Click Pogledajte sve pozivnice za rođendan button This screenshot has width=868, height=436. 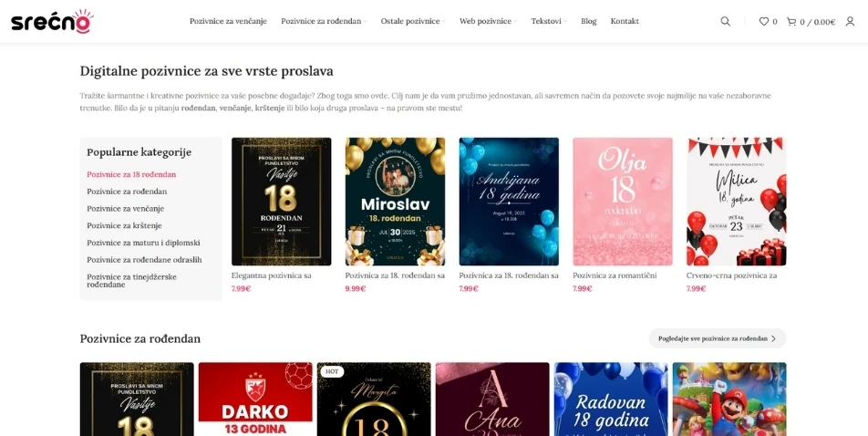coord(718,338)
